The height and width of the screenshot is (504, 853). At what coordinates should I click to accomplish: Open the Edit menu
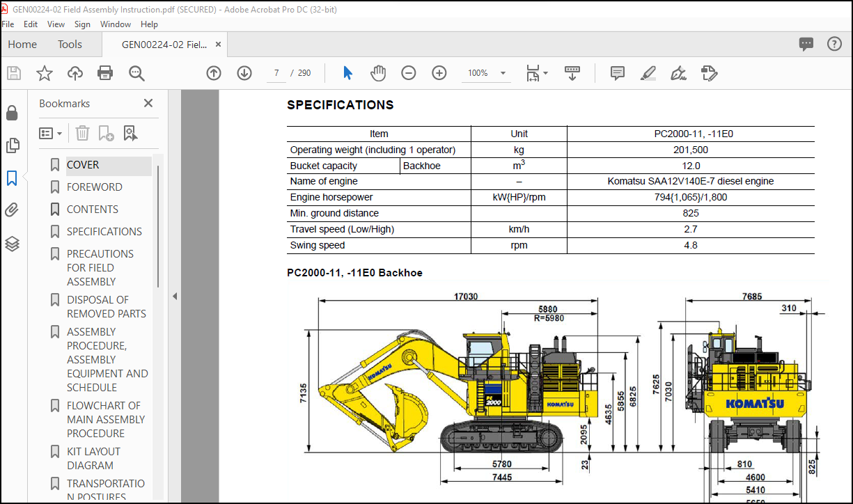31,24
